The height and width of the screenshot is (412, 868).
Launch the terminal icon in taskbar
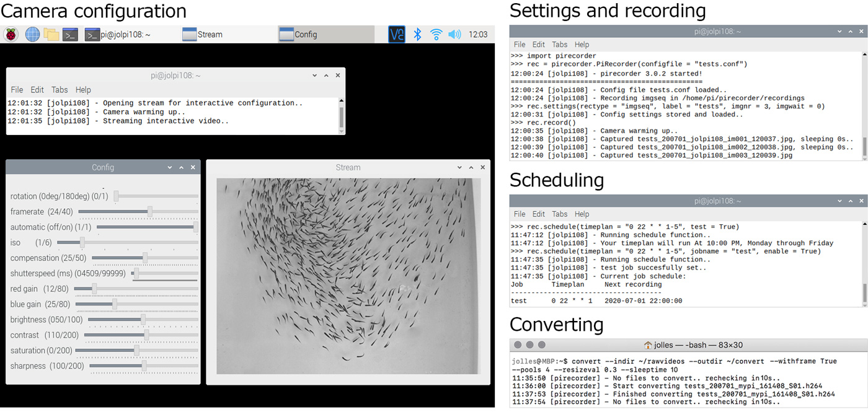(x=70, y=35)
